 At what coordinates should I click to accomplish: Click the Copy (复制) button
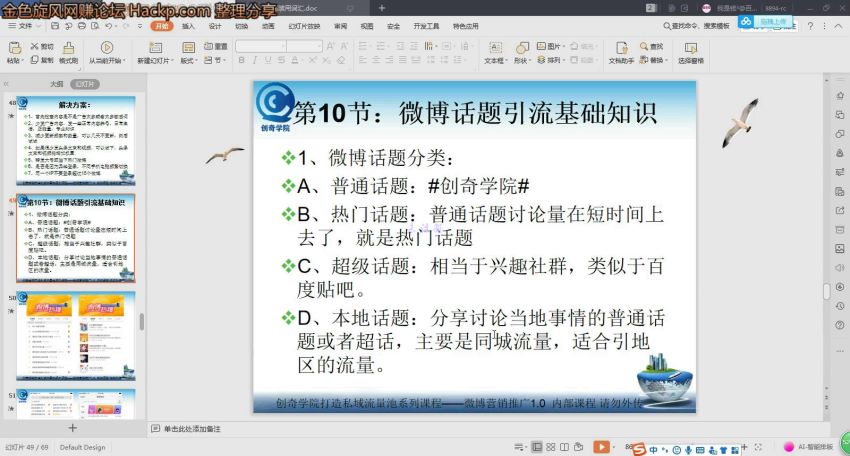[42, 60]
